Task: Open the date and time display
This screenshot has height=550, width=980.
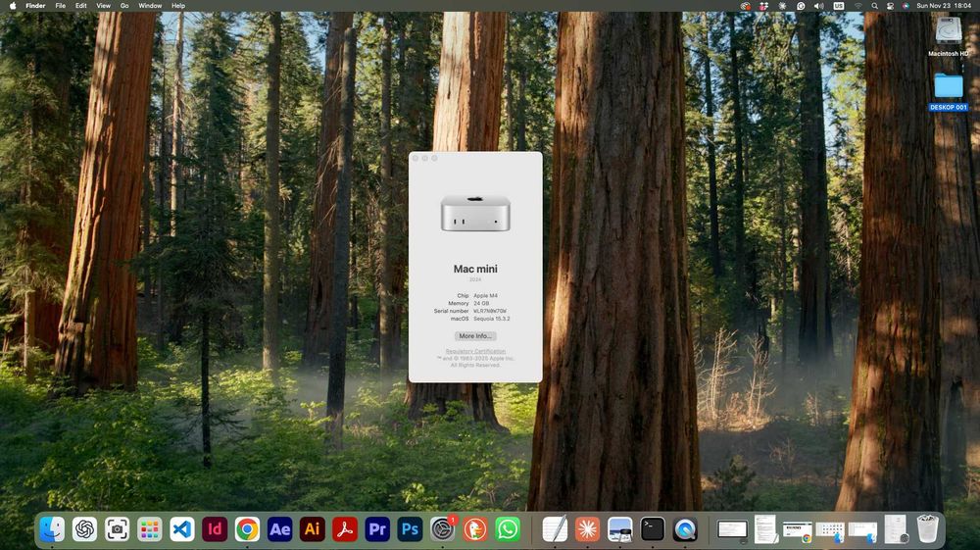Action: (x=944, y=6)
